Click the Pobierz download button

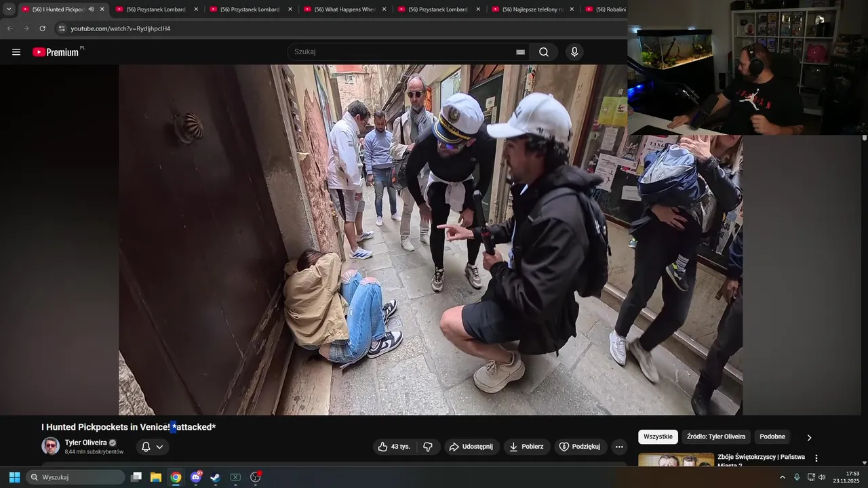(527, 447)
